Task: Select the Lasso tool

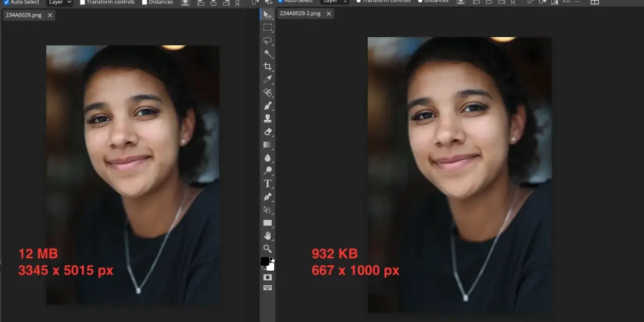Action: click(x=268, y=41)
